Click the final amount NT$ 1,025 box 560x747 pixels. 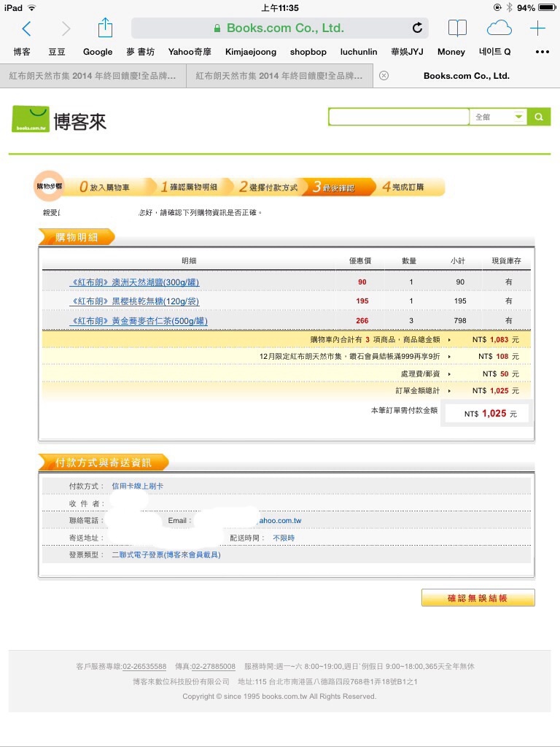tap(486, 414)
